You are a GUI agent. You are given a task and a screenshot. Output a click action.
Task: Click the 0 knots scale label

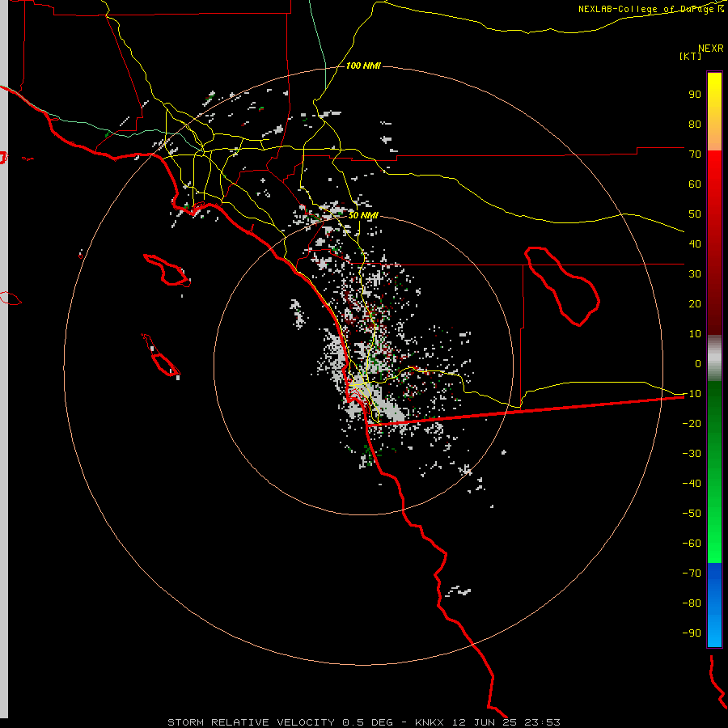point(698,363)
